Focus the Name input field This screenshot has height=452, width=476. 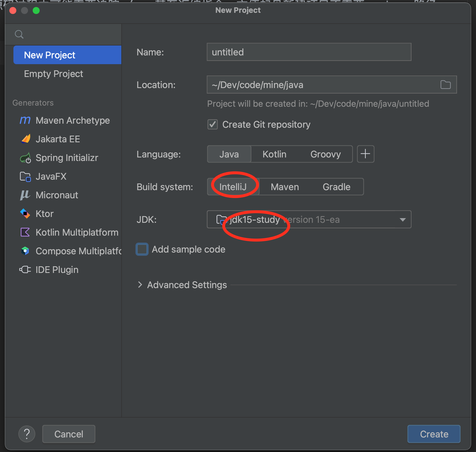[309, 52]
